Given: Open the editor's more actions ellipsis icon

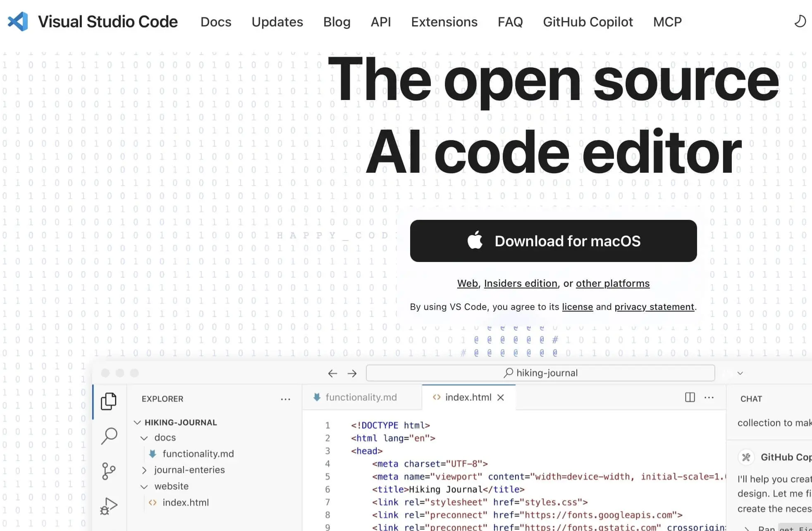Looking at the screenshot, I should 709,397.
